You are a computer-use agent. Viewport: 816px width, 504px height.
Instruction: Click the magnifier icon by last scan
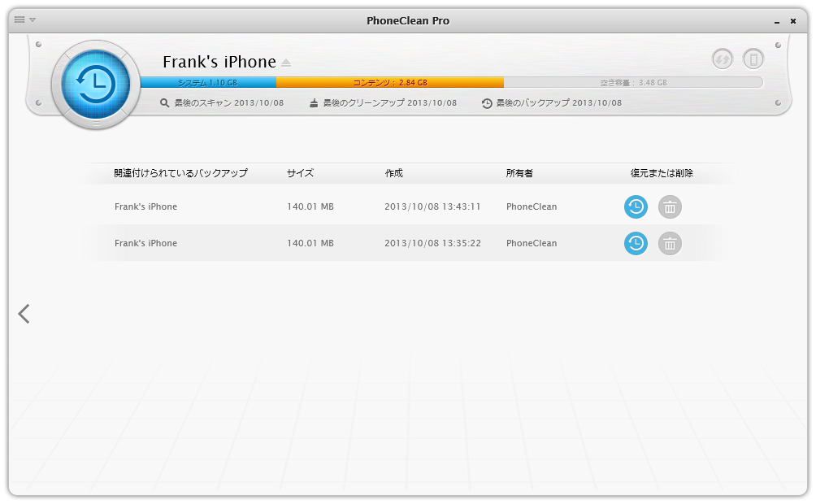tap(164, 103)
